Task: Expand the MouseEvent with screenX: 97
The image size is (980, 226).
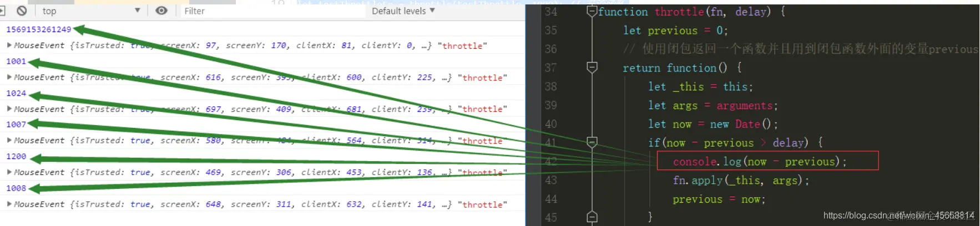Action: [x=9, y=45]
